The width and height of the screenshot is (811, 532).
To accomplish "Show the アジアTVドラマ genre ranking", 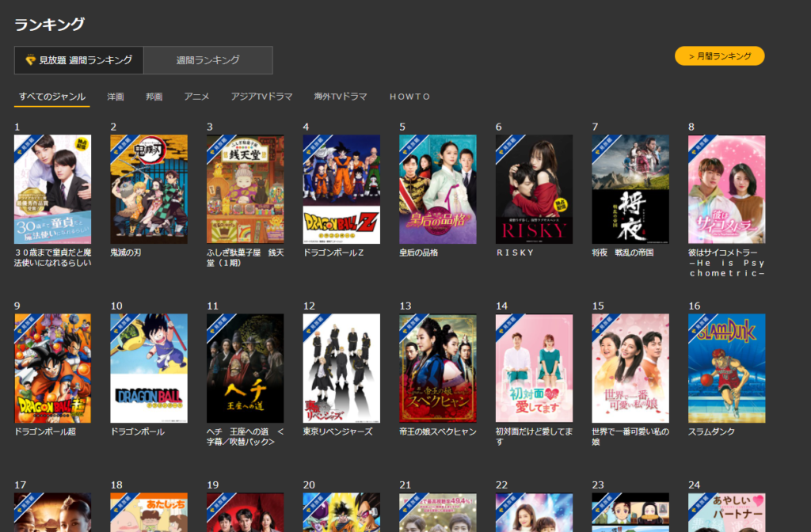I will click(x=261, y=97).
